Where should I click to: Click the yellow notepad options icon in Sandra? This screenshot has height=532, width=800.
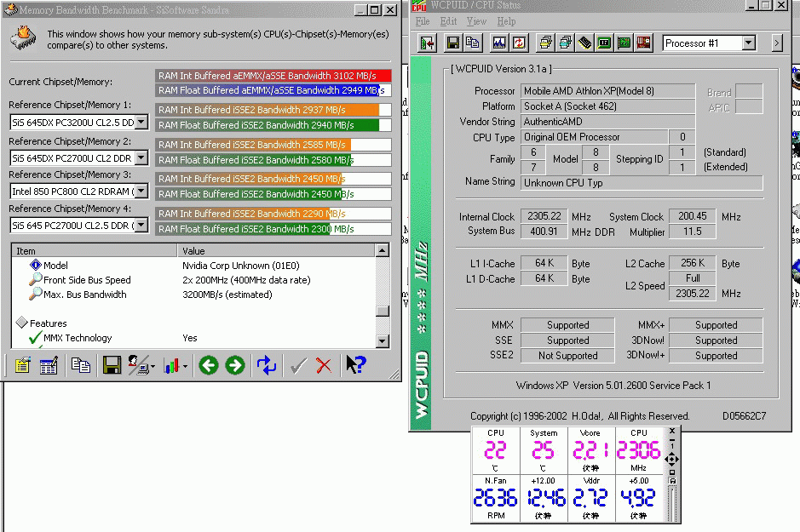coord(22,365)
